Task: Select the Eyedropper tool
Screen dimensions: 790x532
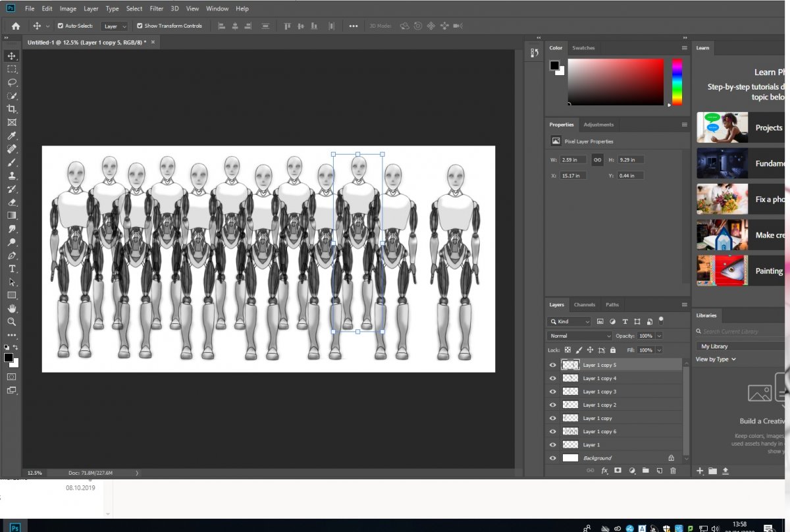Action: pyautogui.click(x=12, y=136)
